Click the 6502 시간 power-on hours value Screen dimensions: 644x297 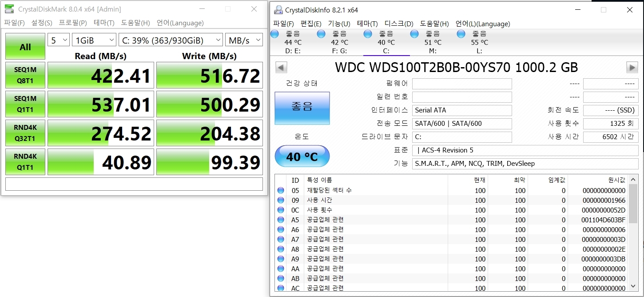tap(611, 137)
